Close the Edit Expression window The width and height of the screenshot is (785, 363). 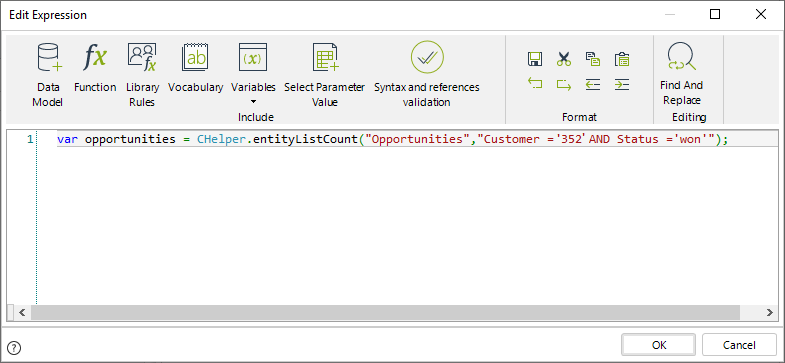coord(760,15)
